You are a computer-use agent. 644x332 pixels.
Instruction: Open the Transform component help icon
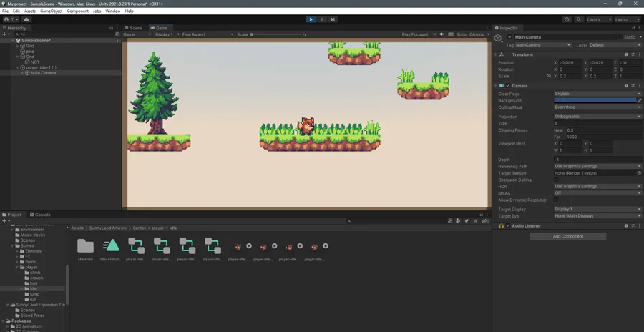[x=626, y=54]
